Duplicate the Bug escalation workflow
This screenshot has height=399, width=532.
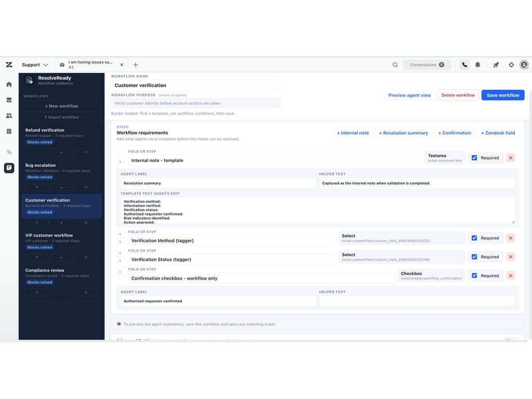(86, 187)
